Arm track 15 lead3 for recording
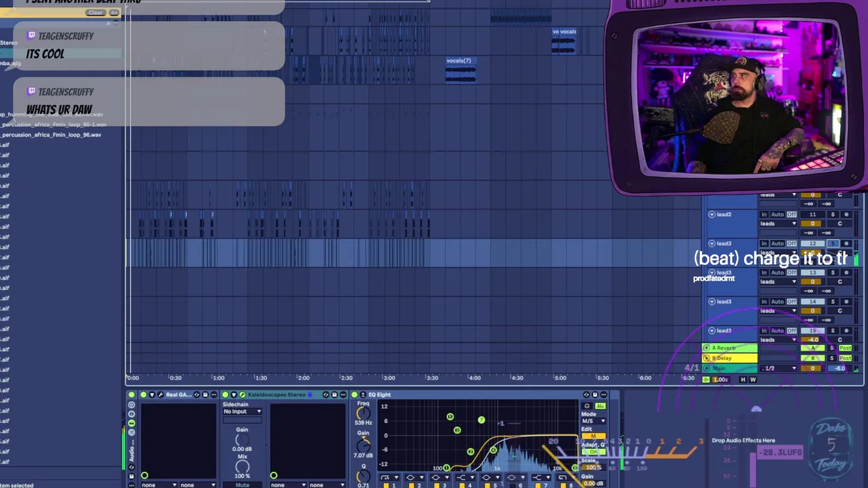Viewport: 868px width, 488px height. coord(846,331)
